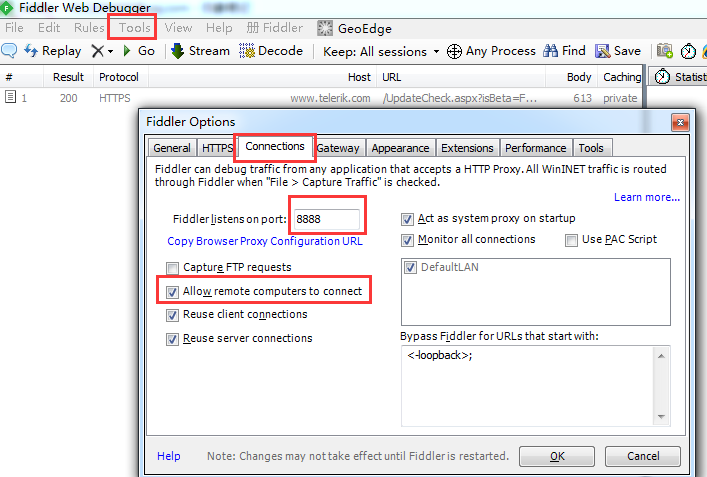Click OK to apply options

tap(557, 456)
